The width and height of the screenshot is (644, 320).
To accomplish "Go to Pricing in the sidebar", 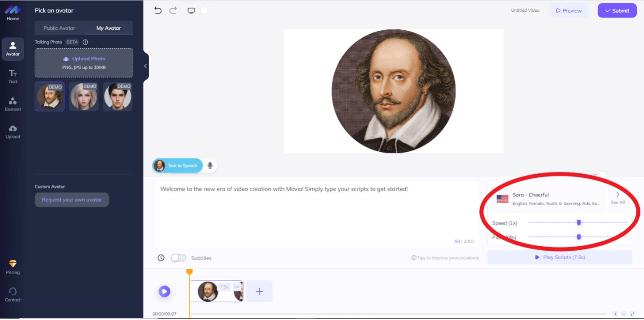I will [13, 267].
